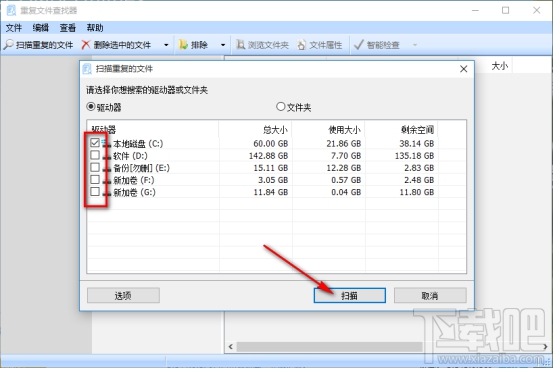Image resolution: width=553 pixels, height=369 pixels.
Task: Click the 新加卷 (G:) drive name
Action: click(134, 192)
